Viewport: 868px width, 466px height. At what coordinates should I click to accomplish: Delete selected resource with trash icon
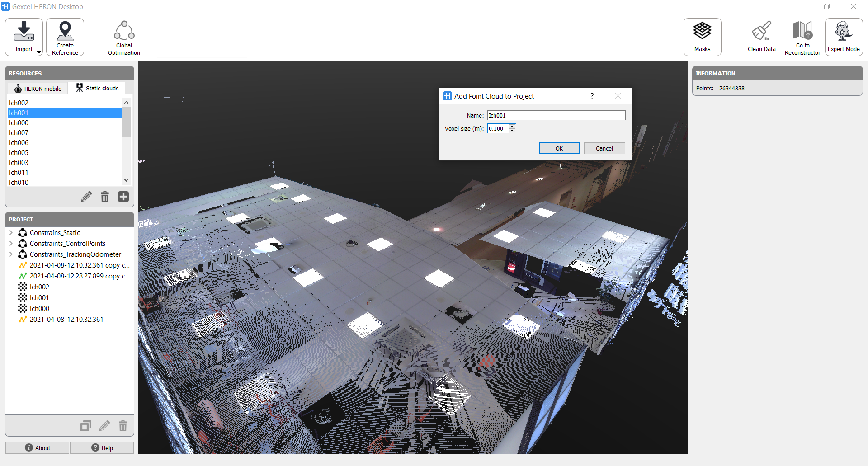coord(105,197)
